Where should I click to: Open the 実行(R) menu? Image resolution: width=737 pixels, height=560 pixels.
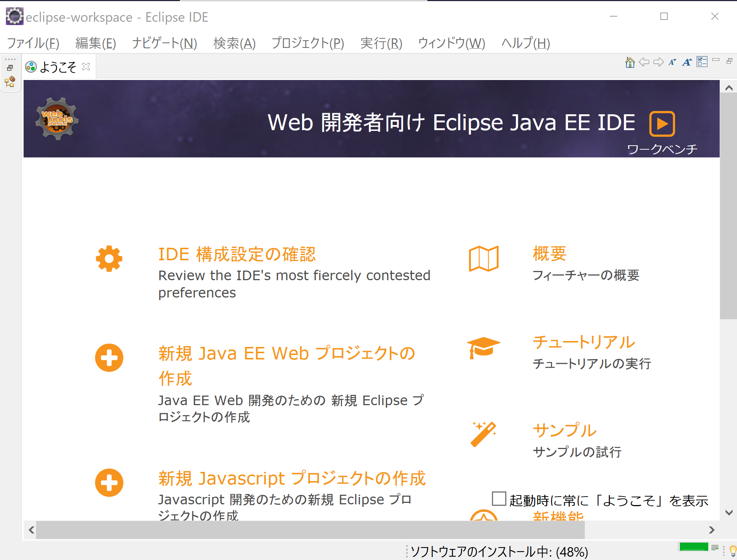click(x=381, y=43)
